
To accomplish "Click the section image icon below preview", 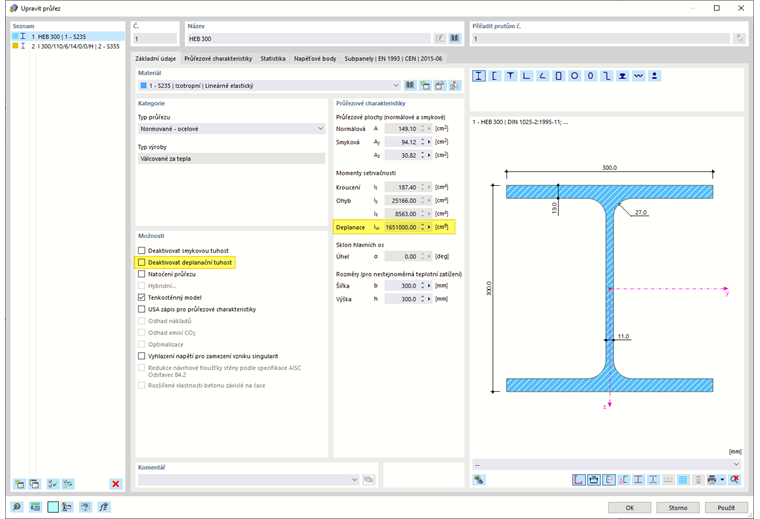I will click(479, 480).
